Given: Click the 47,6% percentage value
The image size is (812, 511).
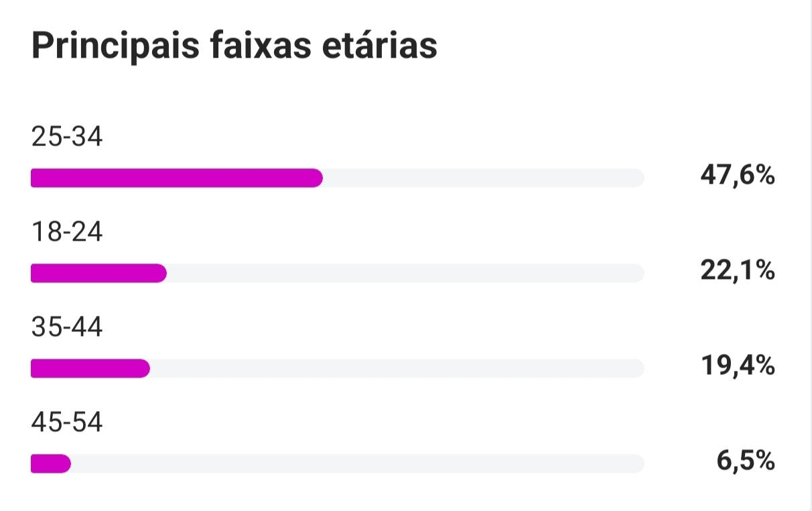Looking at the screenshot, I should coord(737,176).
